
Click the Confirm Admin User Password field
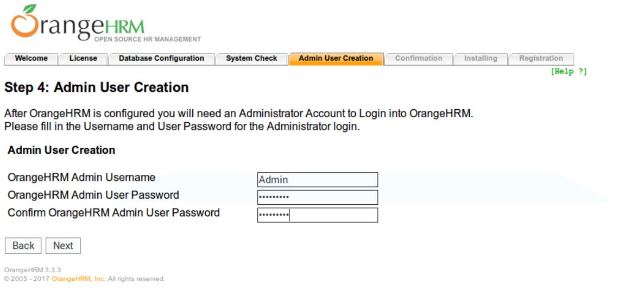pyautogui.click(x=317, y=215)
